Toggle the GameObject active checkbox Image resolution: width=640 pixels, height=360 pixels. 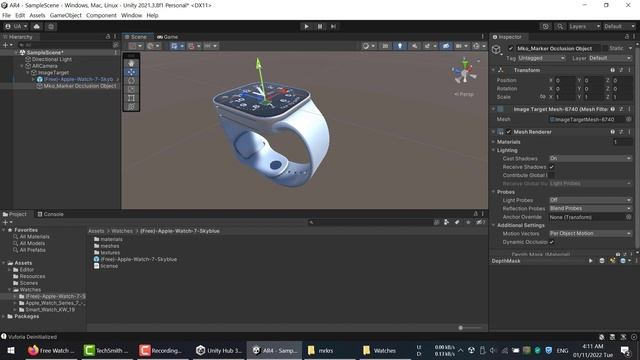[510, 49]
